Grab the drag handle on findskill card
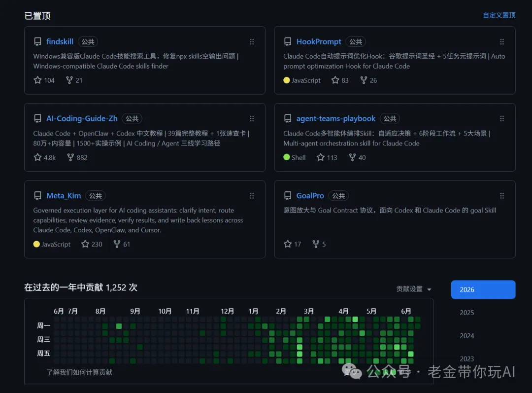 pyautogui.click(x=252, y=41)
